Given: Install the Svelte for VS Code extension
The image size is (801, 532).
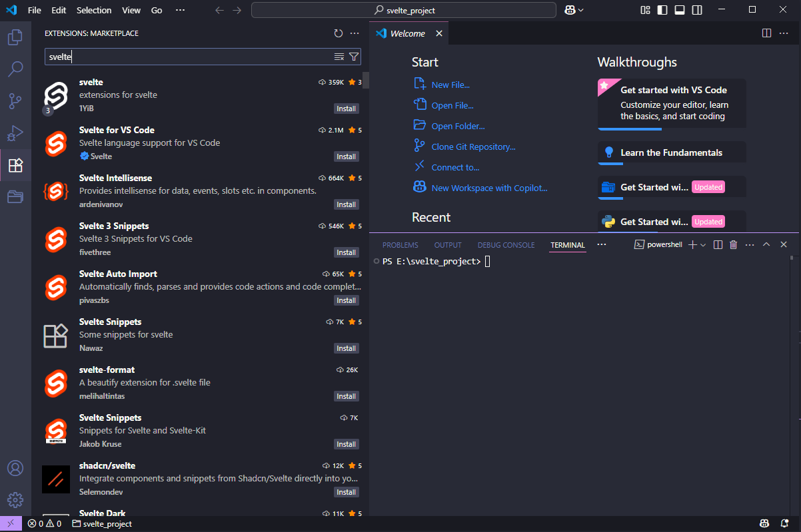Looking at the screenshot, I should pyautogui.click(x=346, y=156).
